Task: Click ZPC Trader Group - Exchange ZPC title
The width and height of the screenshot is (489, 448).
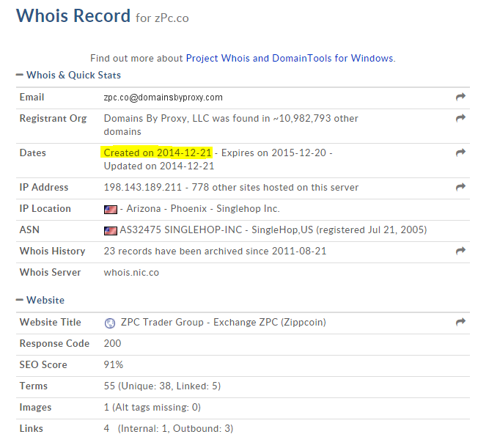Action: coord(224,322)
